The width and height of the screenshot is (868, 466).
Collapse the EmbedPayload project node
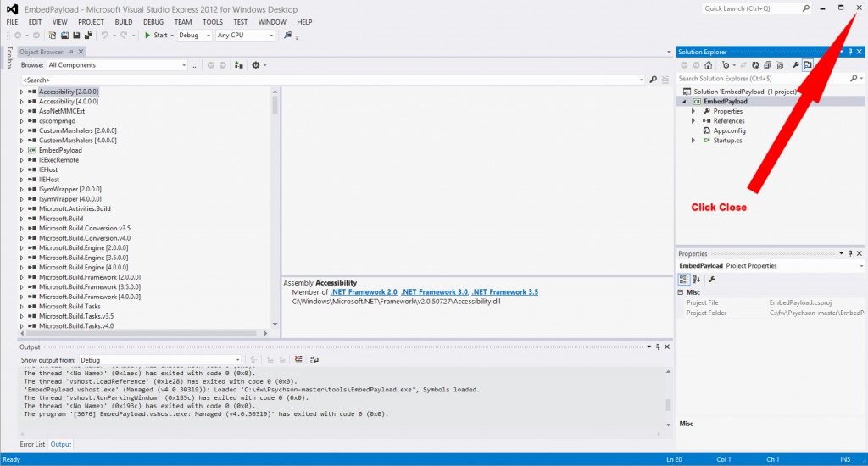pos(684,102)
